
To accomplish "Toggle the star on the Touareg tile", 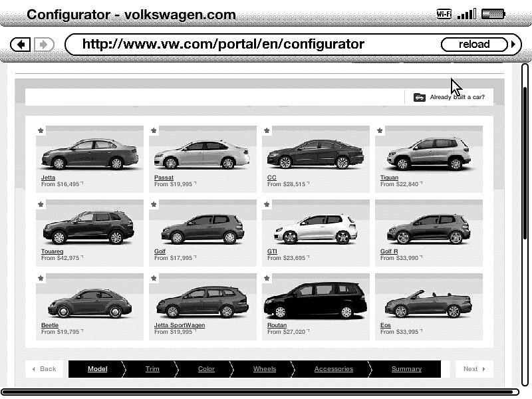I will pos(41,205).
